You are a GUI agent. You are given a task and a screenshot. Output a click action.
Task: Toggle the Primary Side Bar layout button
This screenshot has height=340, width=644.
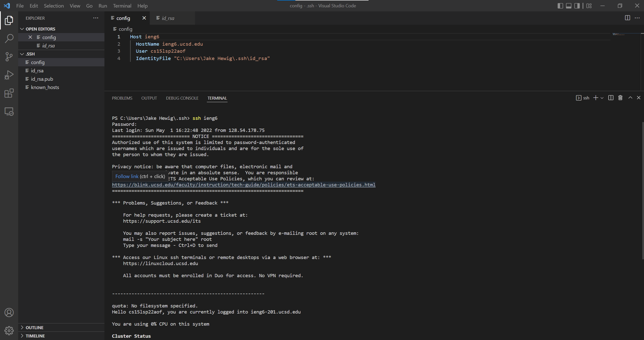[560, 6]
